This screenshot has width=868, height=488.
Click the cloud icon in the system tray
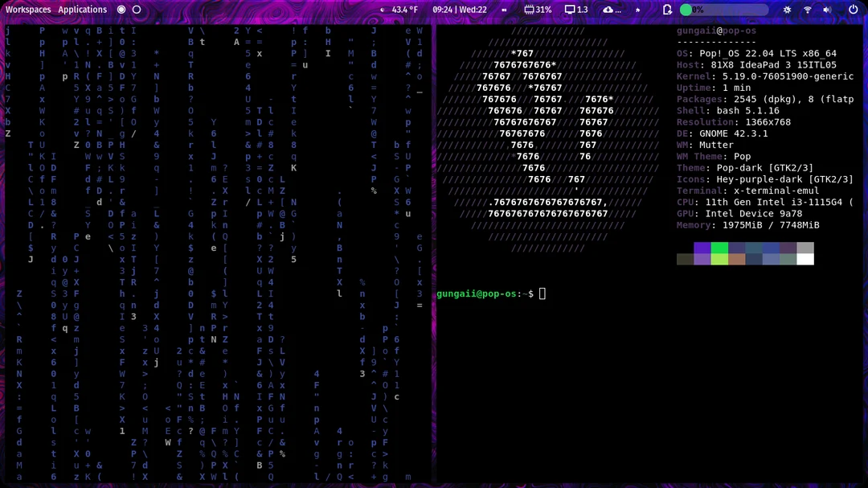608,10
